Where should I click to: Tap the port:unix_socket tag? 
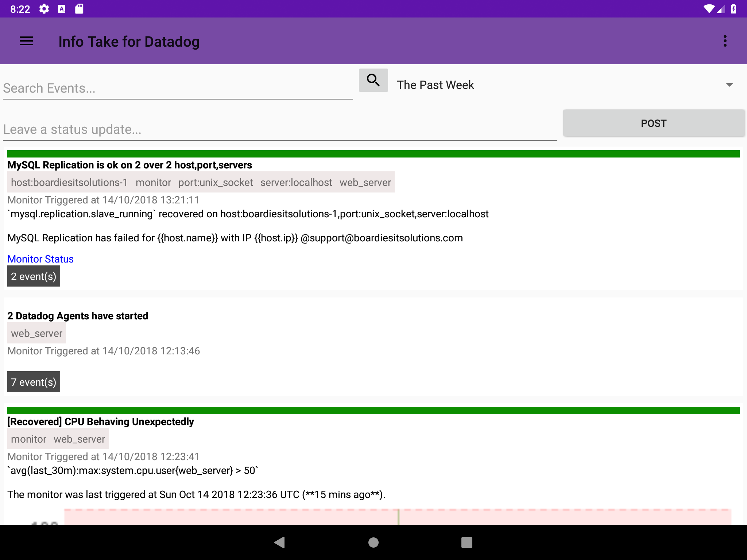tap(216, 183)
